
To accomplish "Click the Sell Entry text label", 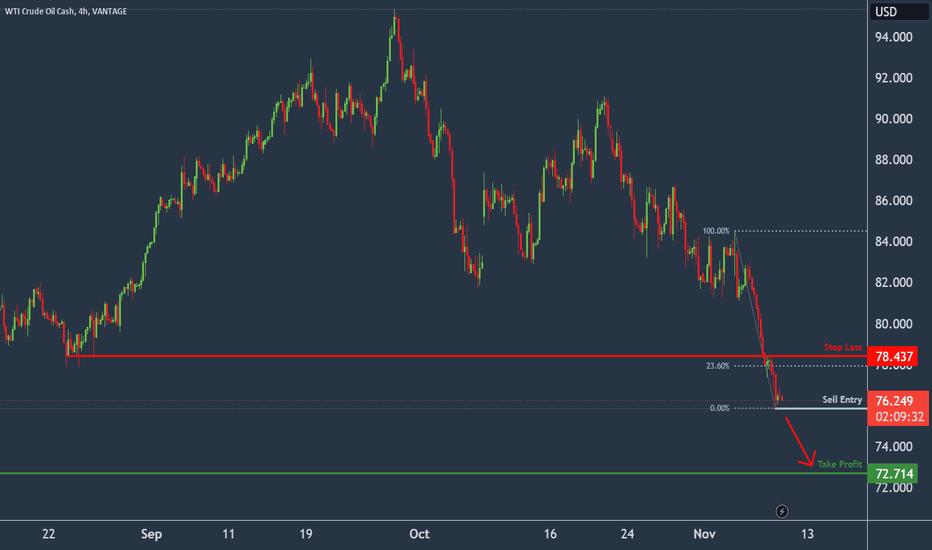I will point(842,400).
